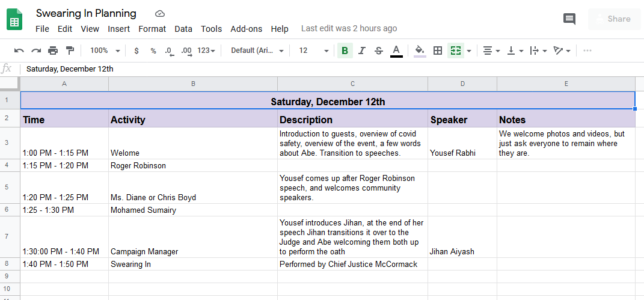Select the '1:40 PM - 1:50 PM' cell
The image size is (644, 300).
tap(64, 264)
